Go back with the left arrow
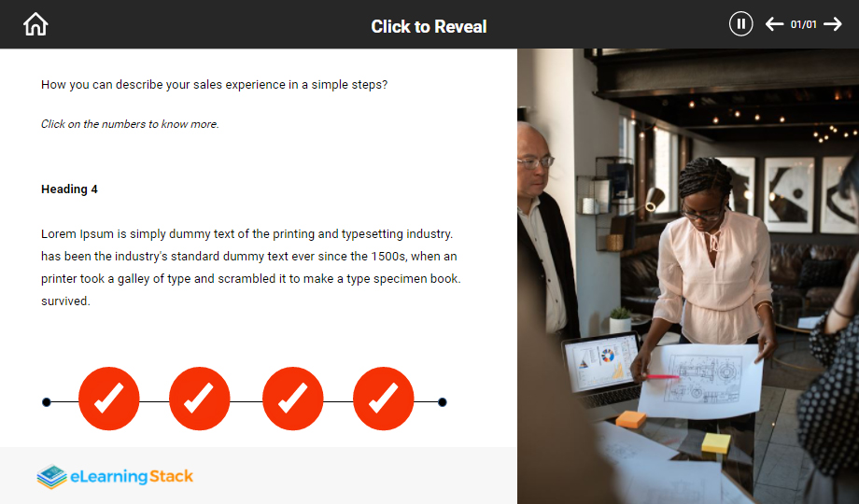Image resolution: width=859 pixels, height=504 pixels. tap(774, 24)
